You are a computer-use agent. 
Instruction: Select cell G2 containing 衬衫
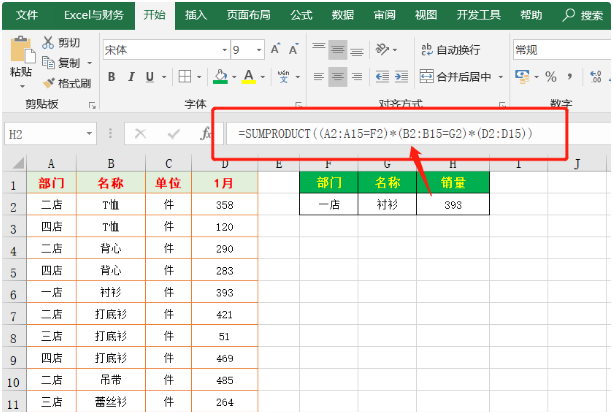tap(387, 204)
